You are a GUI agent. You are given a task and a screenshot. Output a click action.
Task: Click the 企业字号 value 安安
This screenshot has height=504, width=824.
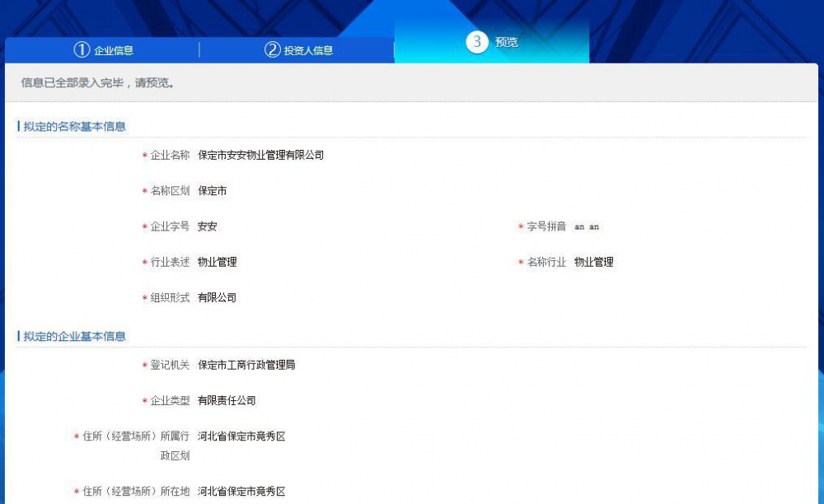click(x=207, y=226)
